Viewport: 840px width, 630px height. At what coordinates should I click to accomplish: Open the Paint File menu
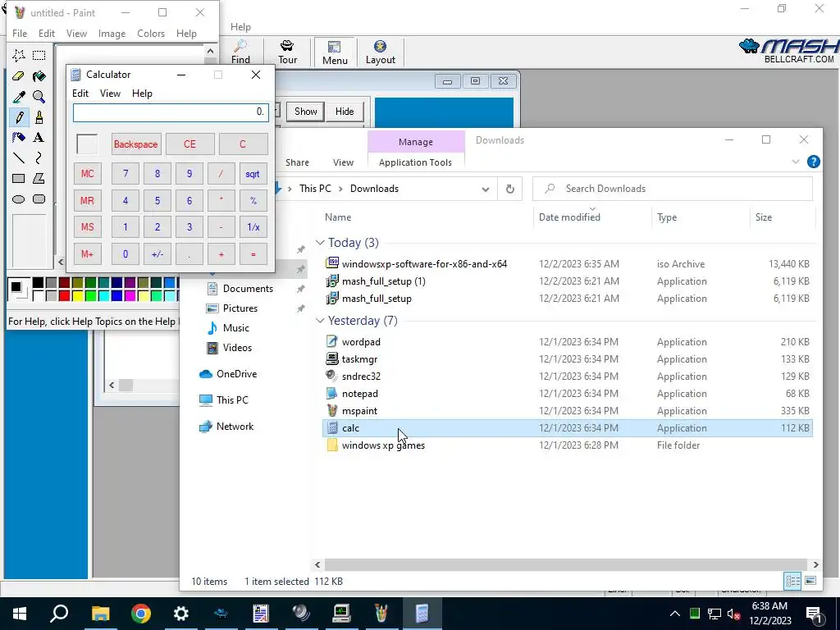[x=20, y=33]
